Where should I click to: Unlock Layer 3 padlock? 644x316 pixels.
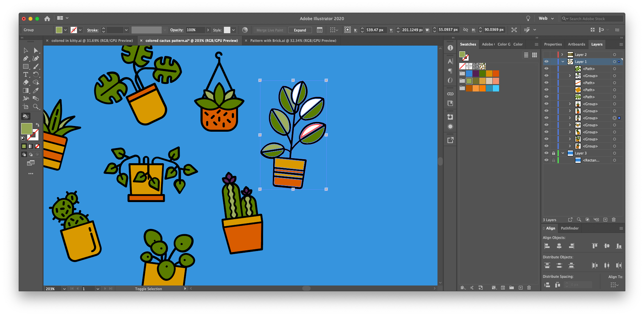pyautogui.click(x=554, y=153)
